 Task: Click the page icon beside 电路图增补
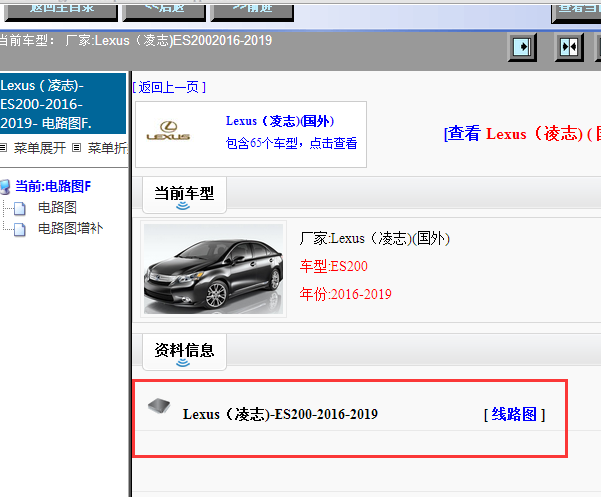(x=20, y=230)
